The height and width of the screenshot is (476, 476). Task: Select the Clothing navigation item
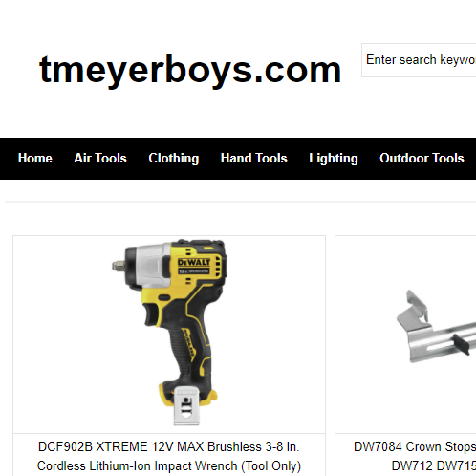coord(174,159)
